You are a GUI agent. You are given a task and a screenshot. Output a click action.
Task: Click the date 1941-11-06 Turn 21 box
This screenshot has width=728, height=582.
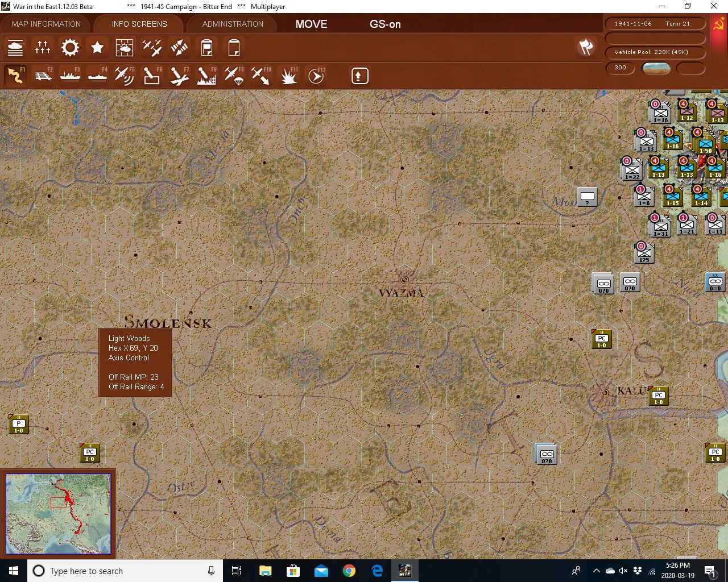click(656, 23)
